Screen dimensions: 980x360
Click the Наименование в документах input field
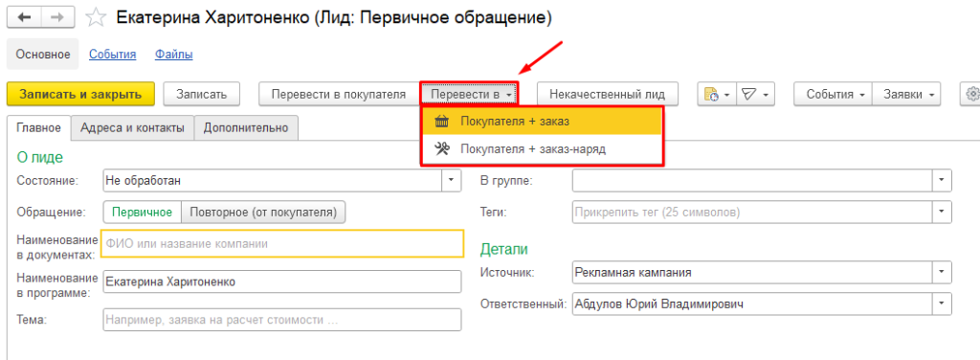[282, 244]
